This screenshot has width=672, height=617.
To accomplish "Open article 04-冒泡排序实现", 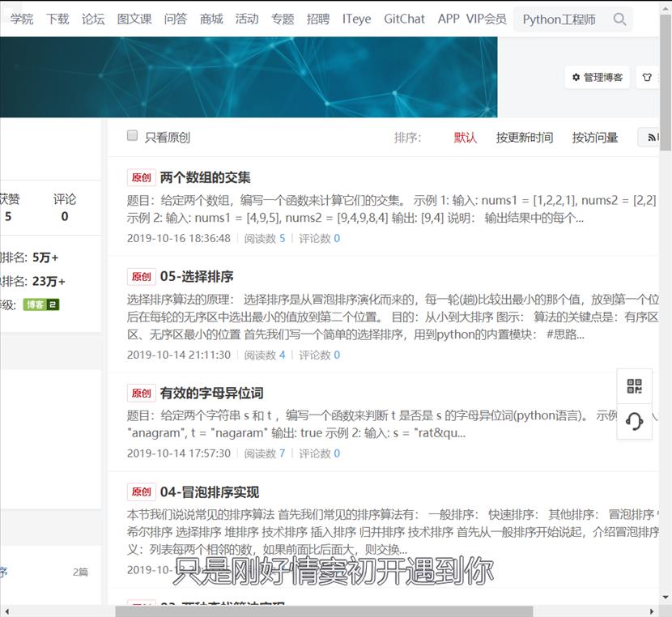I will (x=210, y=492).
